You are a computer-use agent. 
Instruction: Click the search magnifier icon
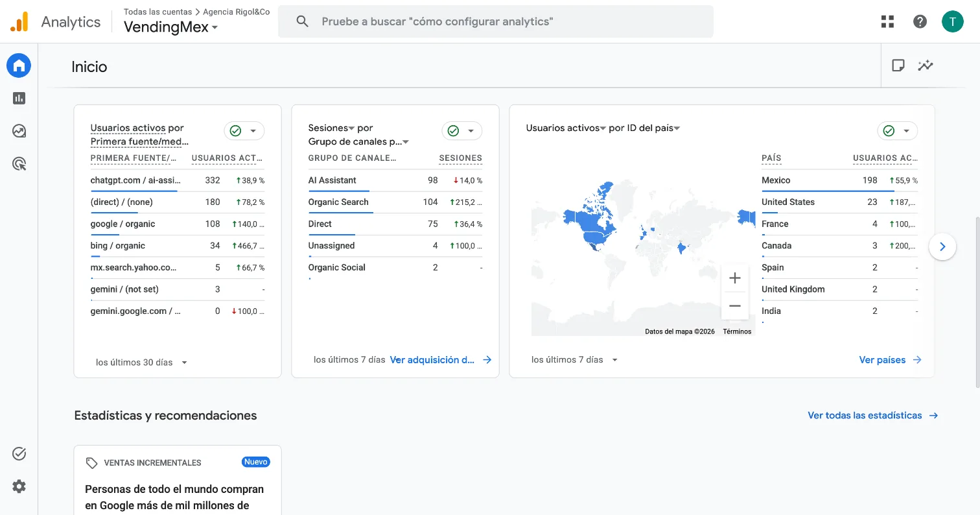(302, 21)
